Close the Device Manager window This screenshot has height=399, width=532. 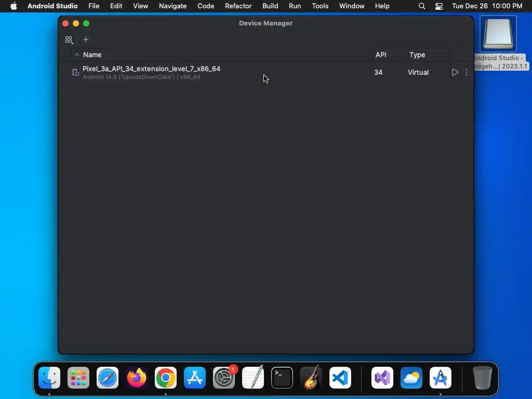pos(65,23)
